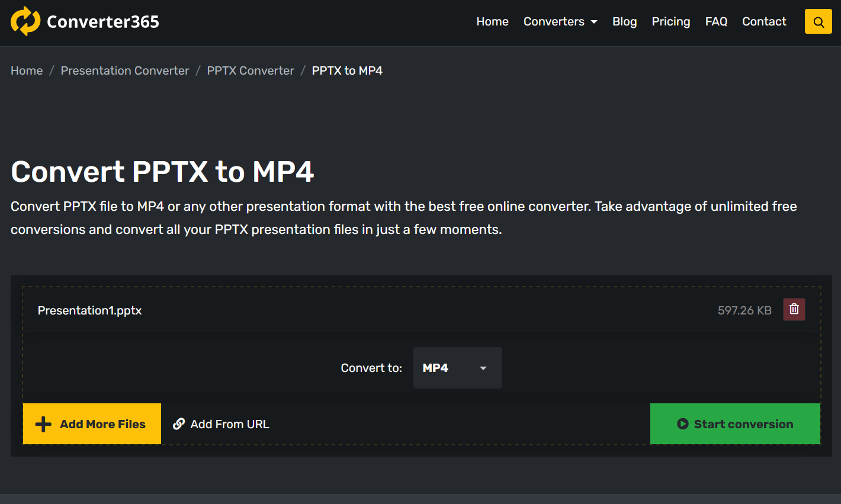Click the Home breadcrumb link
The width and height of the screenshot is (841, 504).
pos(27,70)
